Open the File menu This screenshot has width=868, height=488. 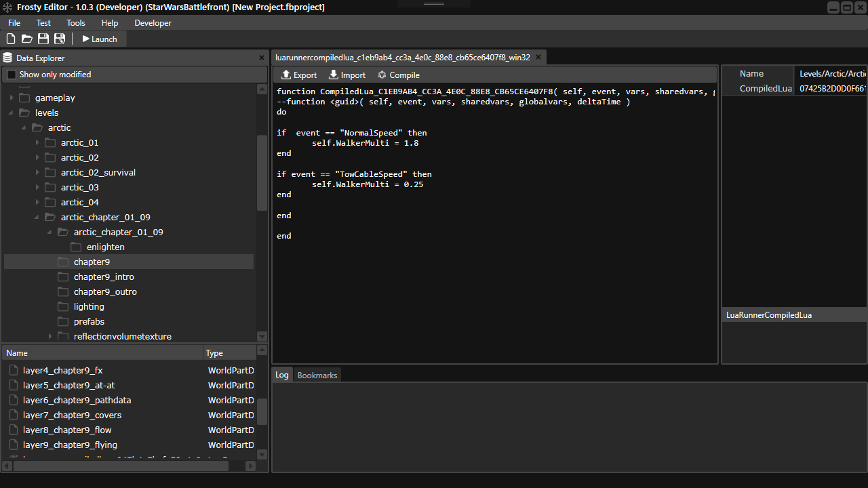pyautogui.click(x=14, y=23)
